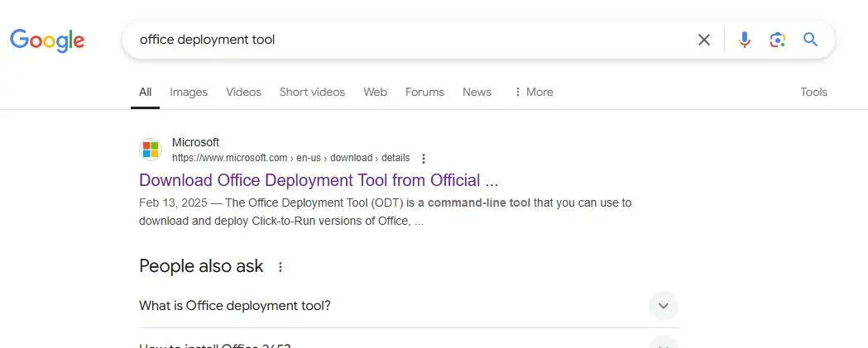Click the microsoft.com breadcrumb URL
The height and width of the screenshot is (348, 868).
[x=290, y=158]
